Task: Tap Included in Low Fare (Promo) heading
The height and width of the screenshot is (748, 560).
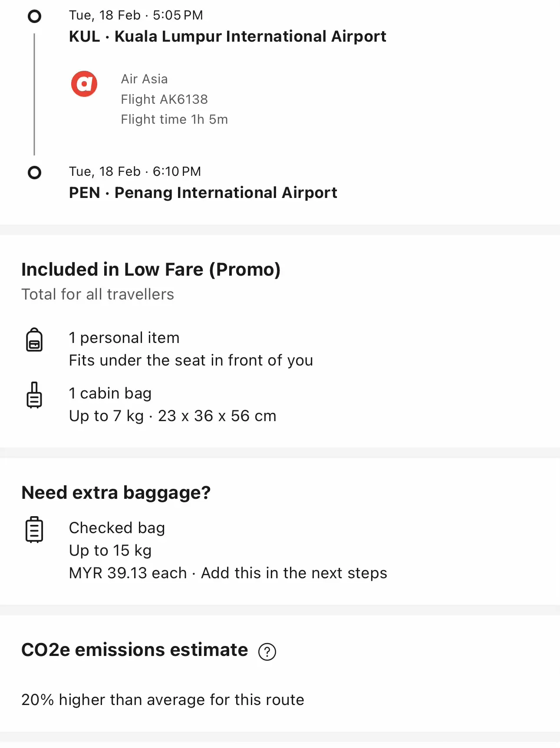Action: [x=151, y=270]
